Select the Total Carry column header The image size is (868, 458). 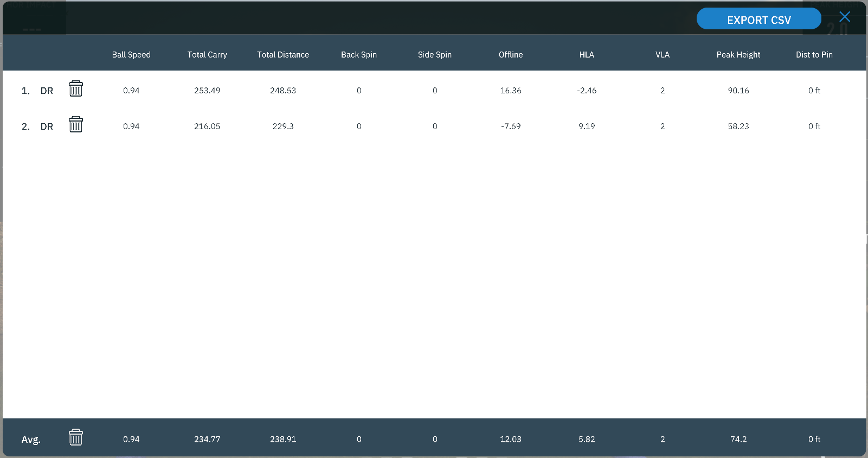click(207, 55)
